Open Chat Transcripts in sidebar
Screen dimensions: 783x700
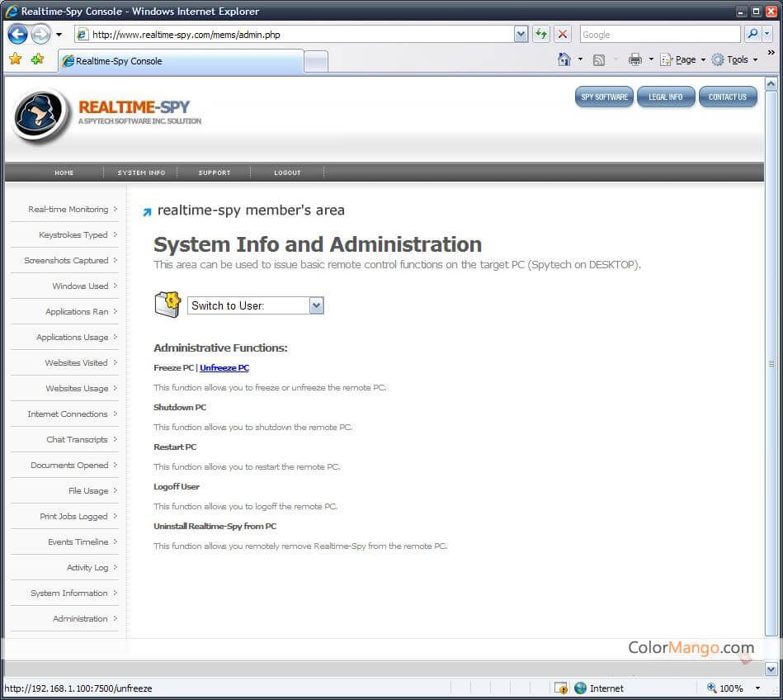[x=77, y=440]
